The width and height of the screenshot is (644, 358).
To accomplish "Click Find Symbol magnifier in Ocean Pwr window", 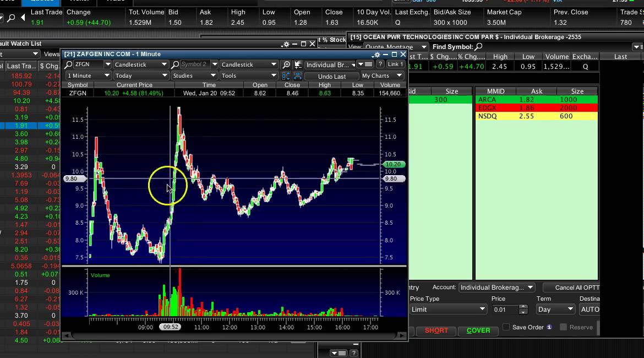I will click(x=478, y=46).
